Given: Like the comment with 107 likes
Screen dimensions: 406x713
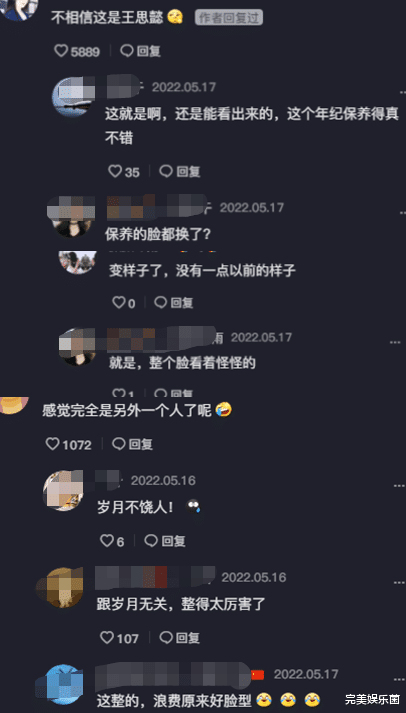Looking at the screenshot, I should [x=106, y=638].
